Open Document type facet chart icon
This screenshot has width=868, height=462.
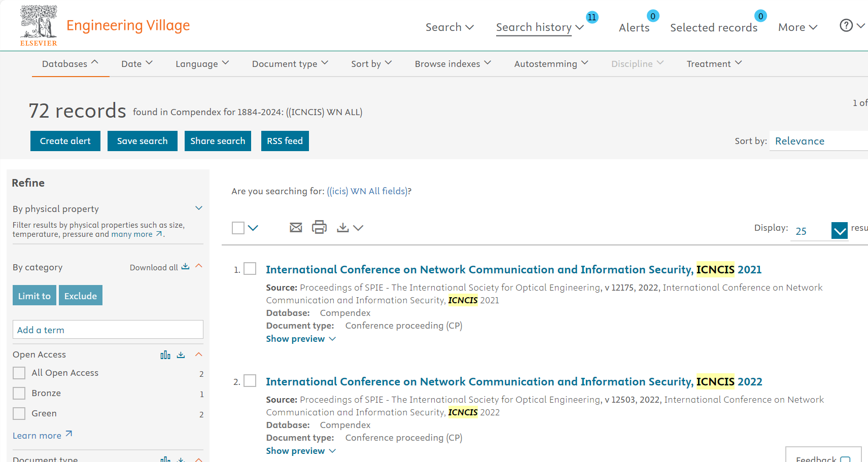[x=165, y=459]
